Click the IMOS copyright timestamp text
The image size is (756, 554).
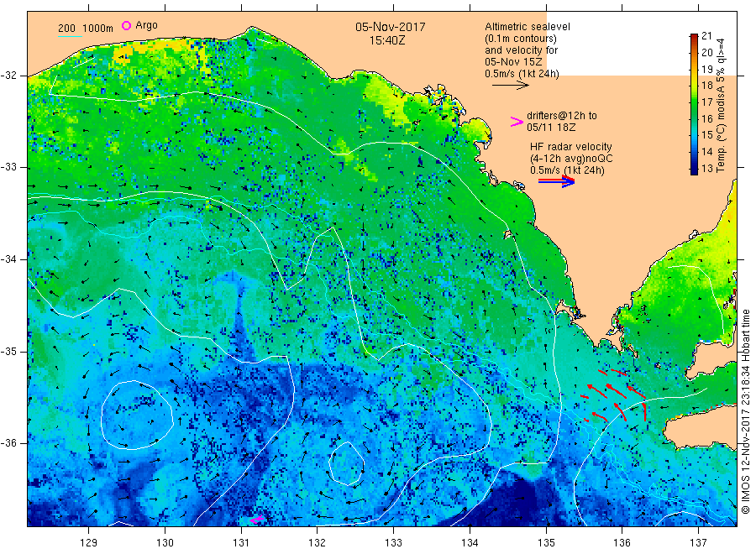pos(745,411)
